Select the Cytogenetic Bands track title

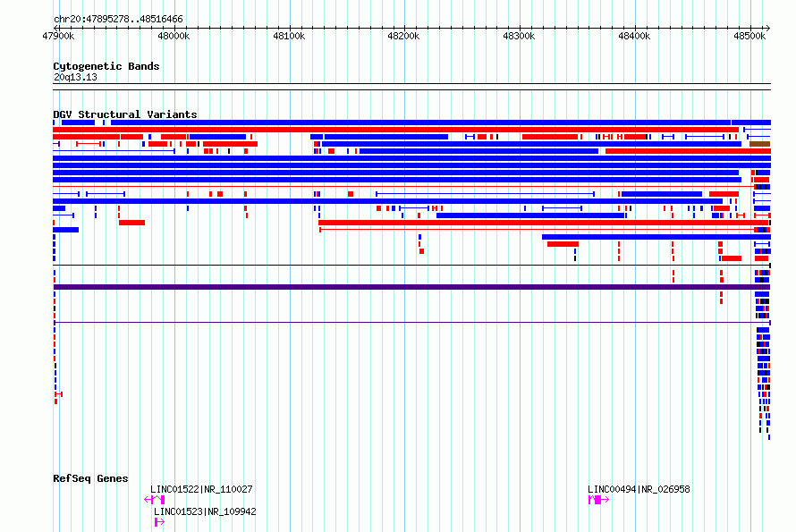(106, 66)
